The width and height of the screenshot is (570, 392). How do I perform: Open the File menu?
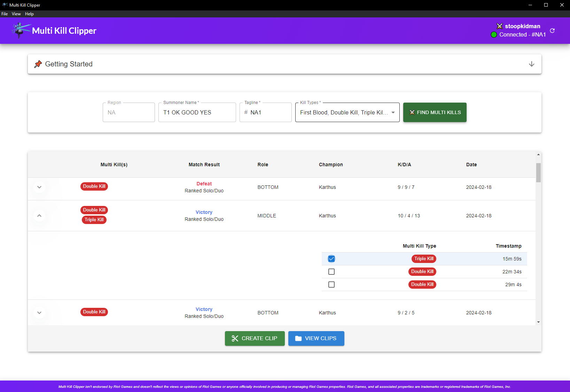(x=5, y=14)
